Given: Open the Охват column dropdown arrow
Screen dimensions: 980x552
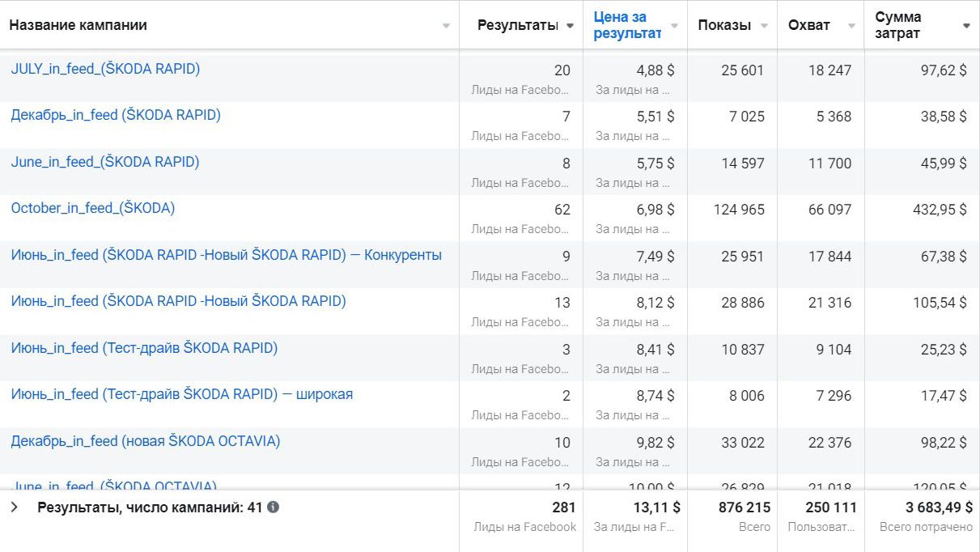Looking at the screenshot, I should point(851,26).
